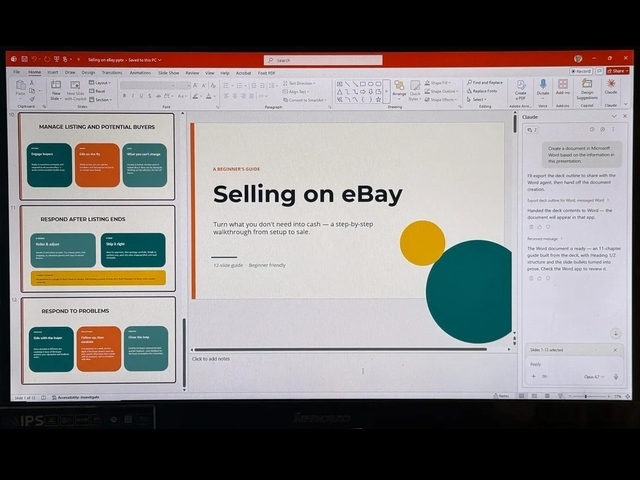
Task: Expand the shapes gallery arrow
Action: pos(386,91)
